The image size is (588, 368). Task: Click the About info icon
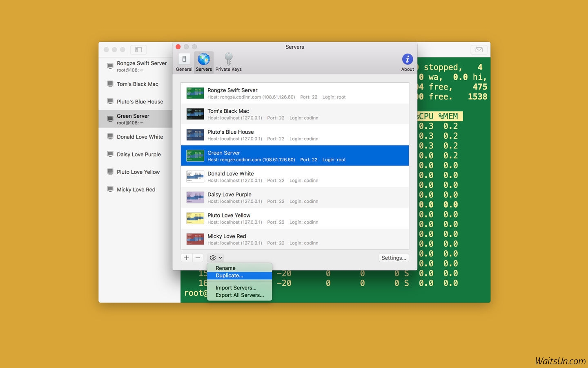pos(407,60)
